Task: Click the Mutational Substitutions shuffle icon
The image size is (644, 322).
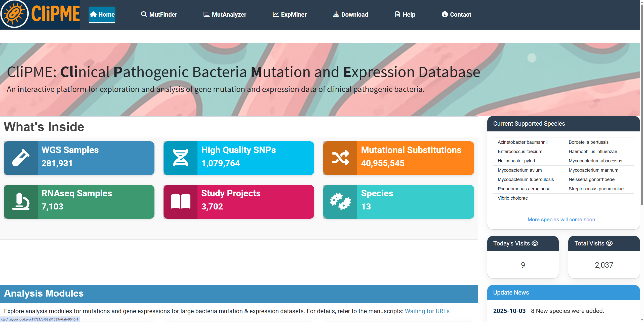Action: 340,158
